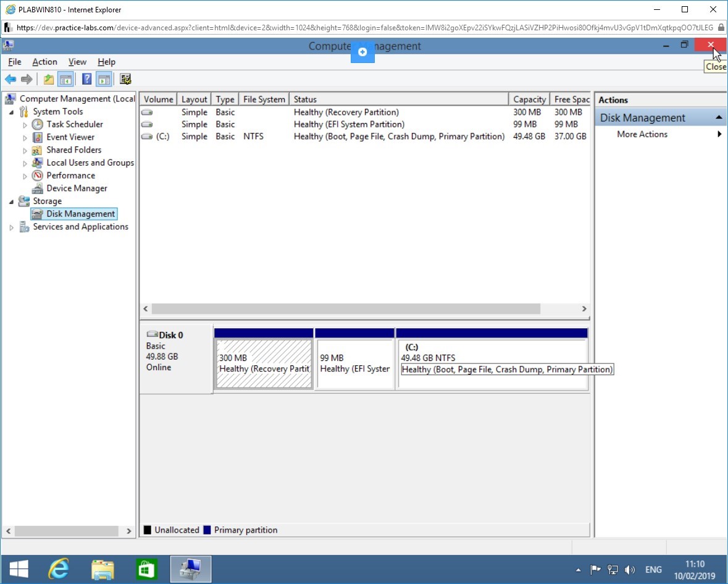728x584 pixels.
Task: Open the Action menu
Action: [44, 62]
